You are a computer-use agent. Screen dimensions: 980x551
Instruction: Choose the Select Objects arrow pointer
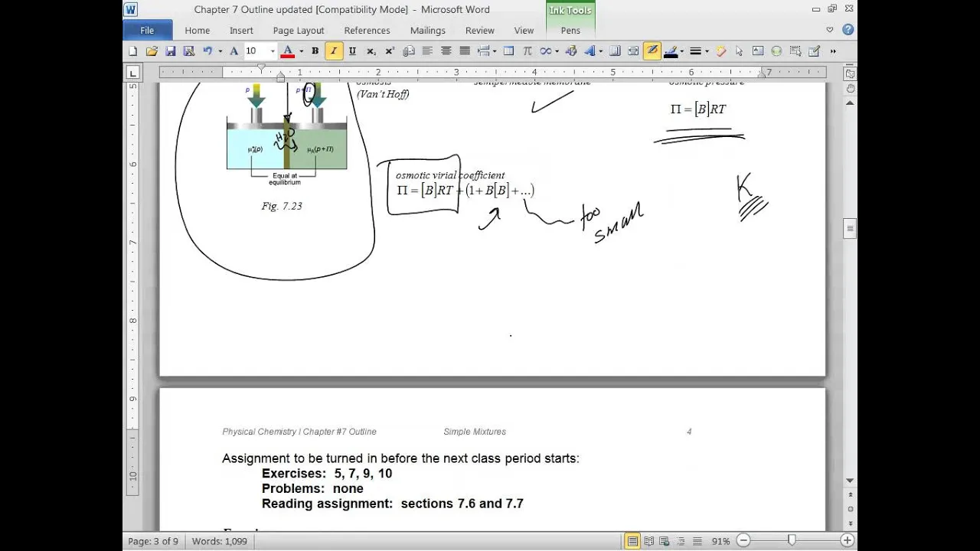(x=739, y=51)
